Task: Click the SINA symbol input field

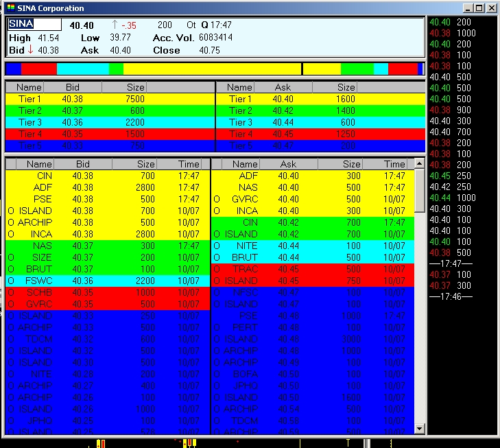Action: click(35, 24)
